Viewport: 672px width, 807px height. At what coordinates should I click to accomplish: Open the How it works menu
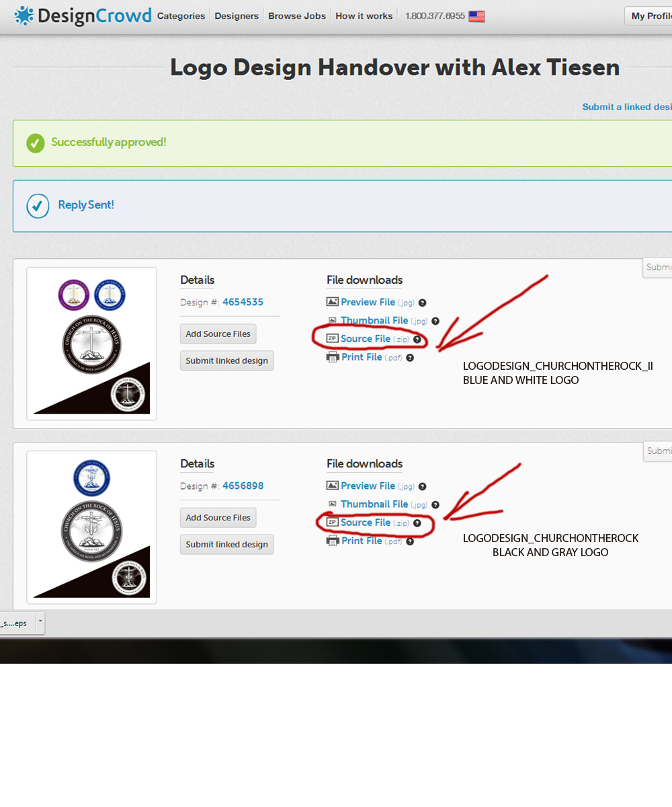pos(364,16)
